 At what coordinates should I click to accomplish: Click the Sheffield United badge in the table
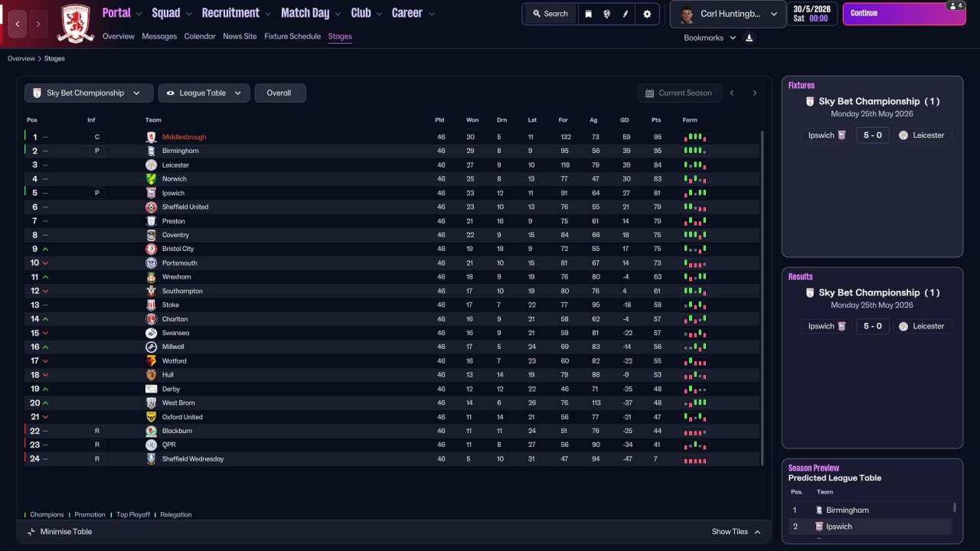151,207
